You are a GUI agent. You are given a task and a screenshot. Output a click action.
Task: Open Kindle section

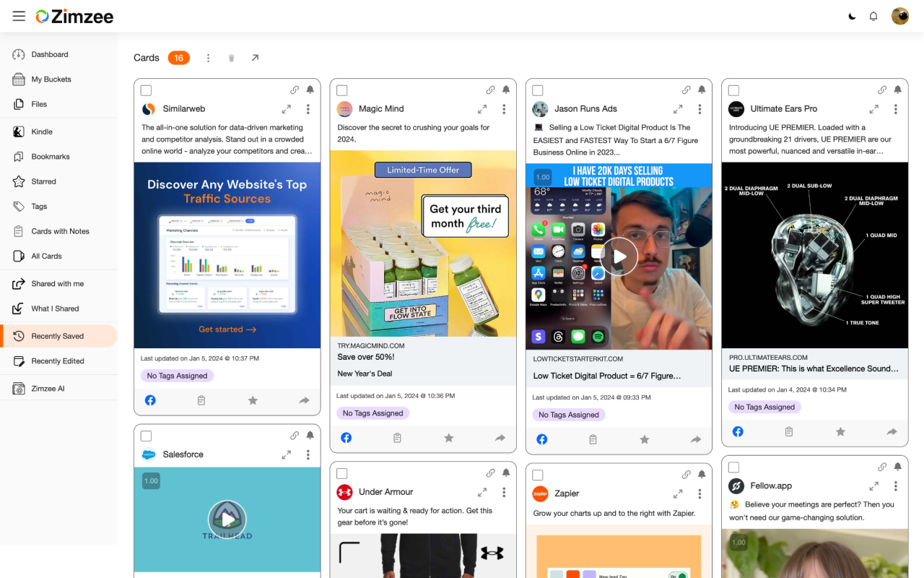point(58,131)
